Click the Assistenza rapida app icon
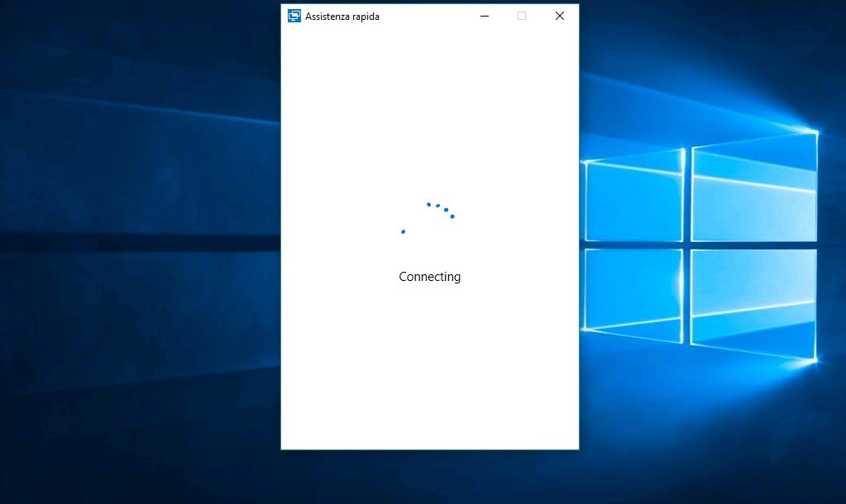Viewport: 846px width, 504px height. pos(294,16)
